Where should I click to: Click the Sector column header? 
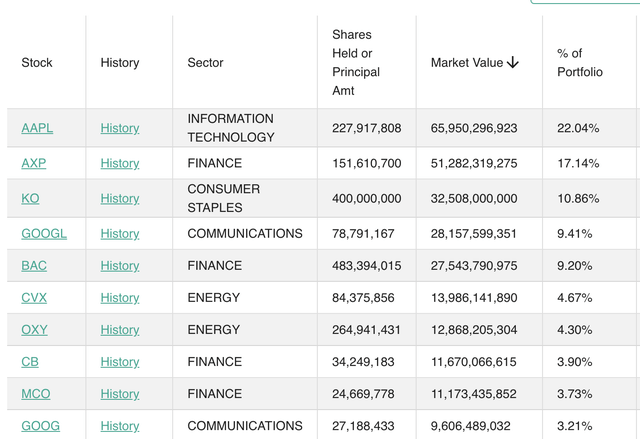click(205, 62)
